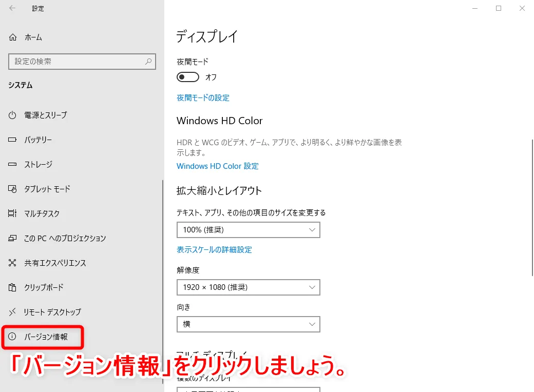Viewport: 534px width, 392px height.
Task: Toggle the 夜間モード switch
Action: pos(187,77)
